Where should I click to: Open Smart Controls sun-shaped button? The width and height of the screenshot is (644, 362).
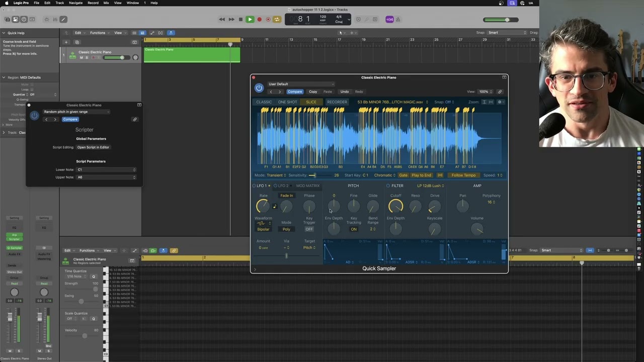[x=47, y=20]
